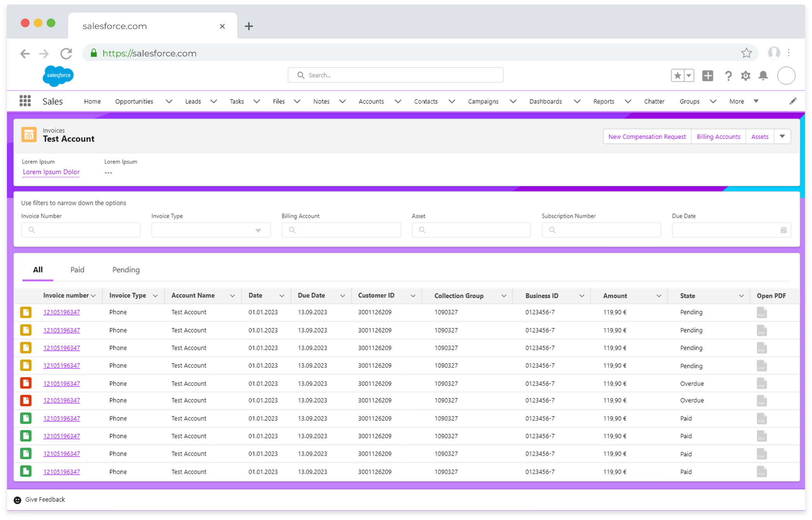The width and height of the screenshot is (812, 520).
Task: Open the Opportunities nav dropdown chevron
Action: click(x=169, y=101)
